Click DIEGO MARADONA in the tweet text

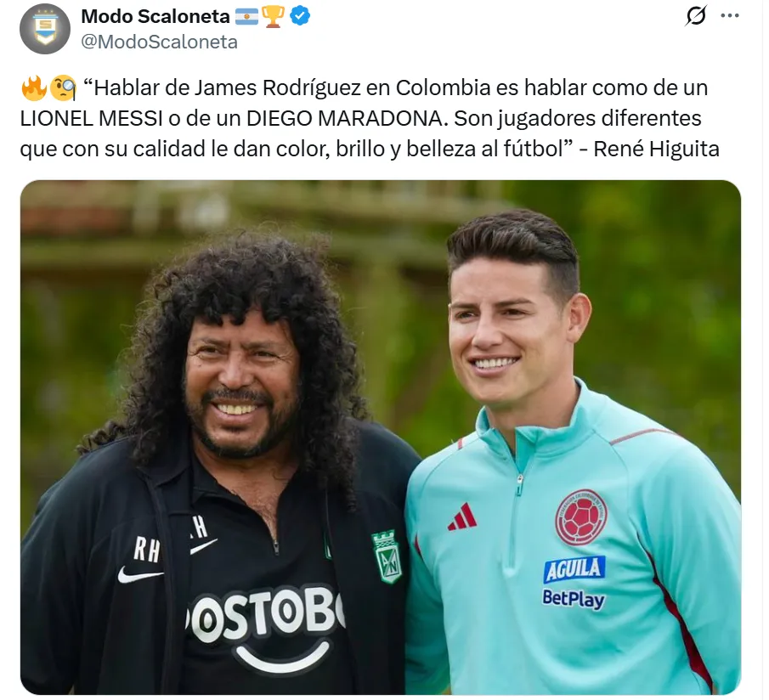(347, 118)
